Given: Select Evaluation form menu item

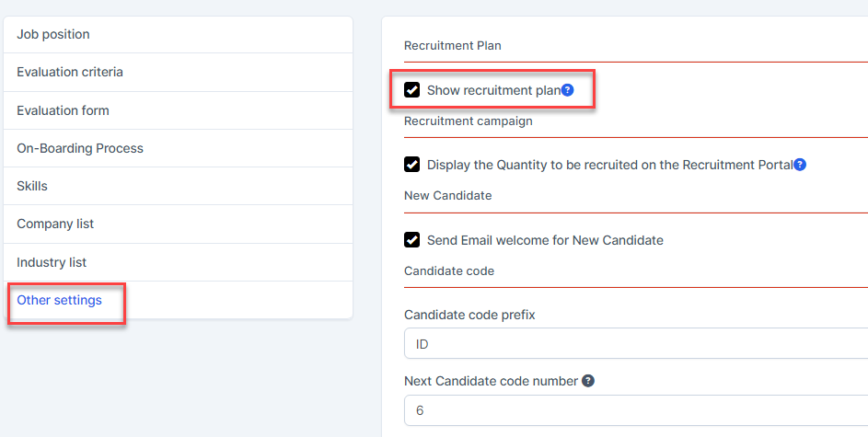Looking at the screenshot, I should tap(63, 110).
